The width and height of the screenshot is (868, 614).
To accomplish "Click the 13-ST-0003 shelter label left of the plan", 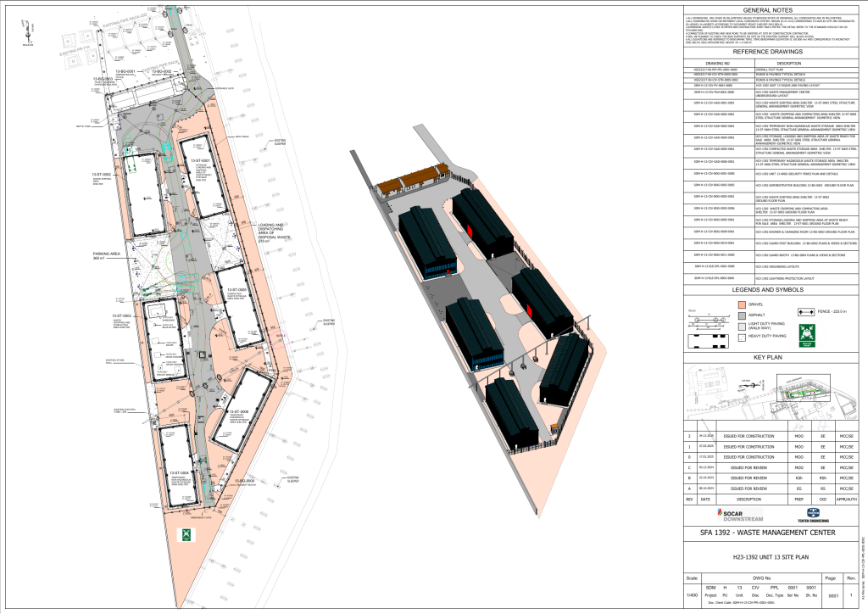I will [121, 316].
